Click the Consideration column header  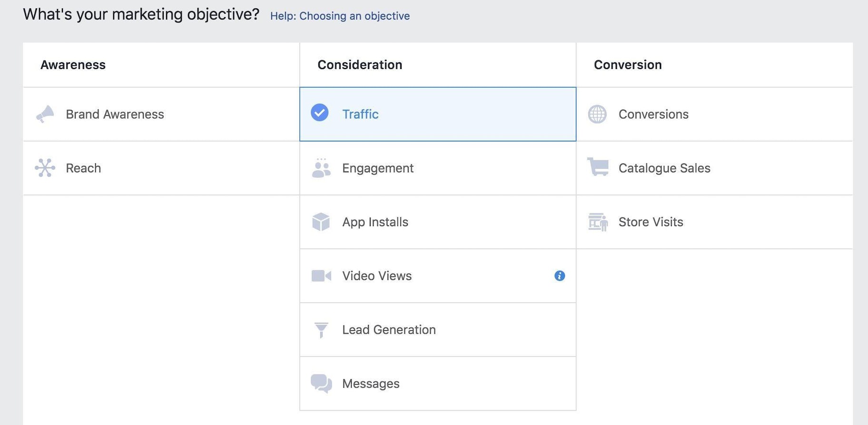point(360,65)
